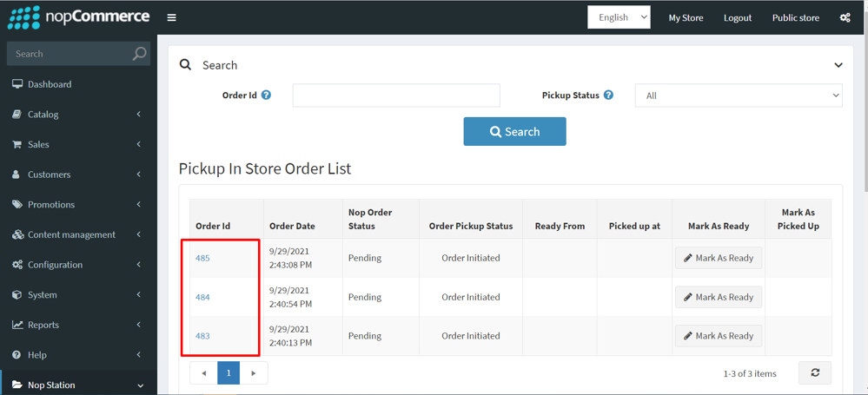Open order 483 link
The image size is (868, 395).
point(202,336)
